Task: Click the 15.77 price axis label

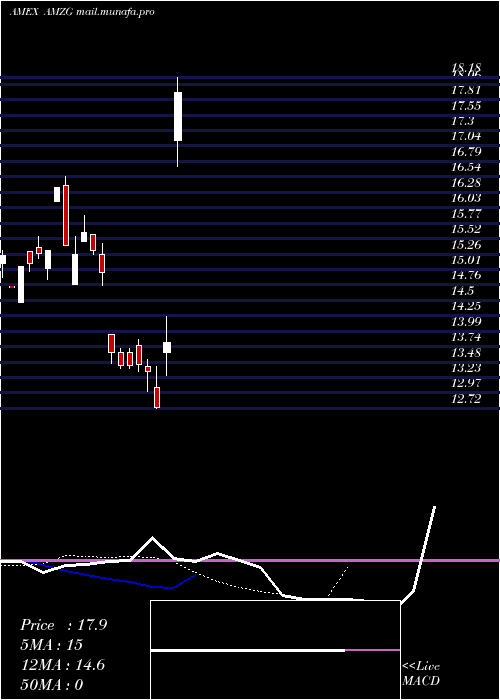Action: [466, 214]
